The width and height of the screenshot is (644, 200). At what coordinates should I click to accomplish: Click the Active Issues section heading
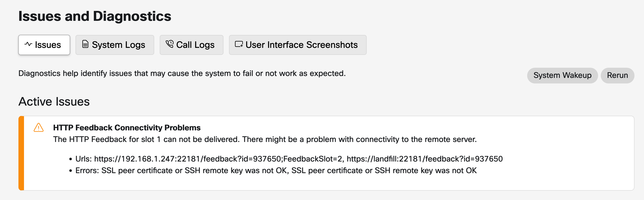click(x=54, y=101)
